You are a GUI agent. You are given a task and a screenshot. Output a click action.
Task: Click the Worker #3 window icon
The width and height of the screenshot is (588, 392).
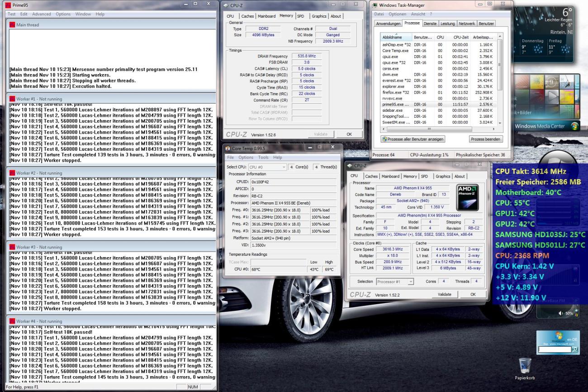pyautogui.click(x=12, y=247)
